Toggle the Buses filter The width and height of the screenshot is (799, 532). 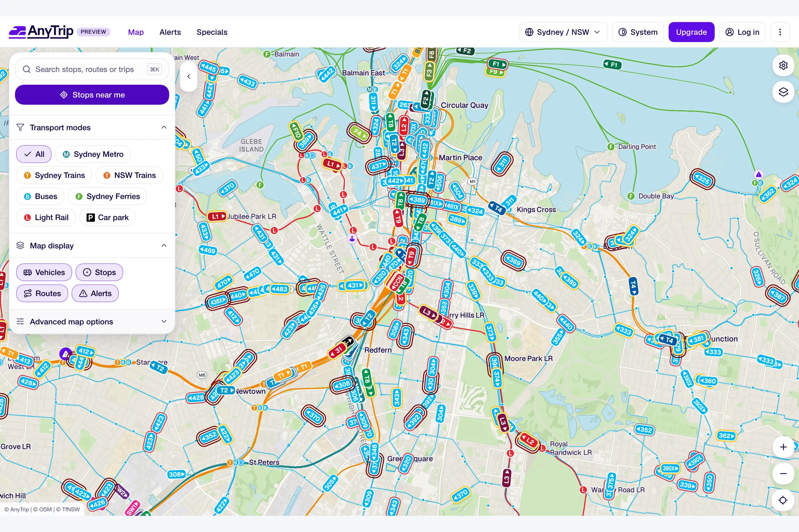(40, 197)
